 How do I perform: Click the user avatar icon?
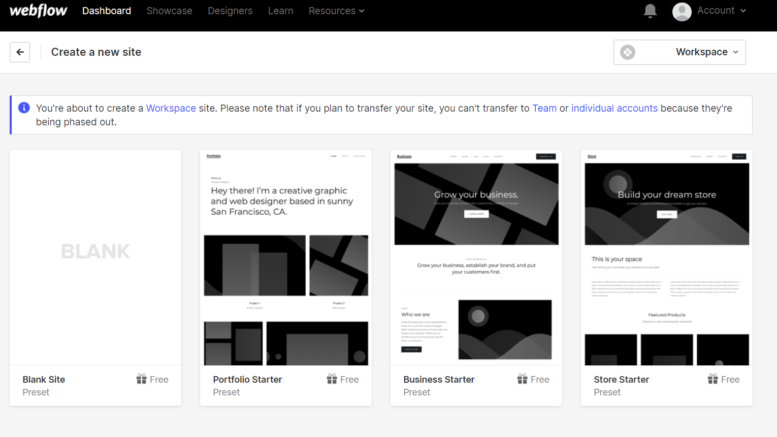(x=682, y=11)
